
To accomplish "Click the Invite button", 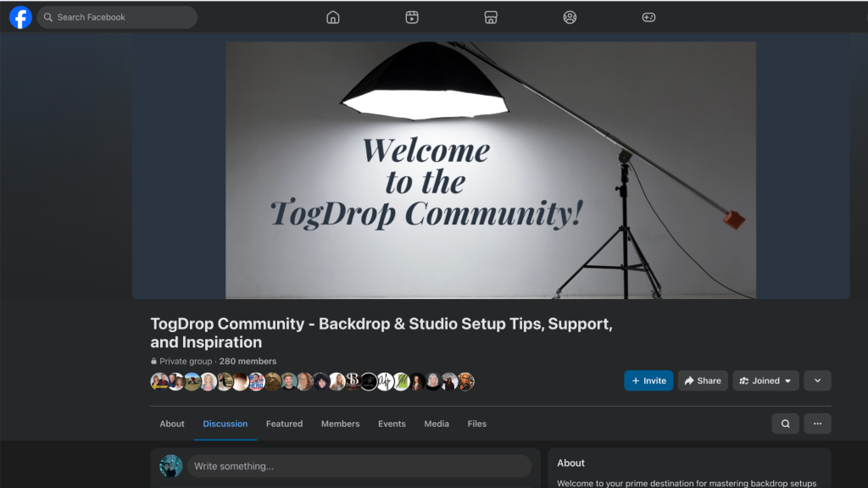I will [x=648, y=380].
